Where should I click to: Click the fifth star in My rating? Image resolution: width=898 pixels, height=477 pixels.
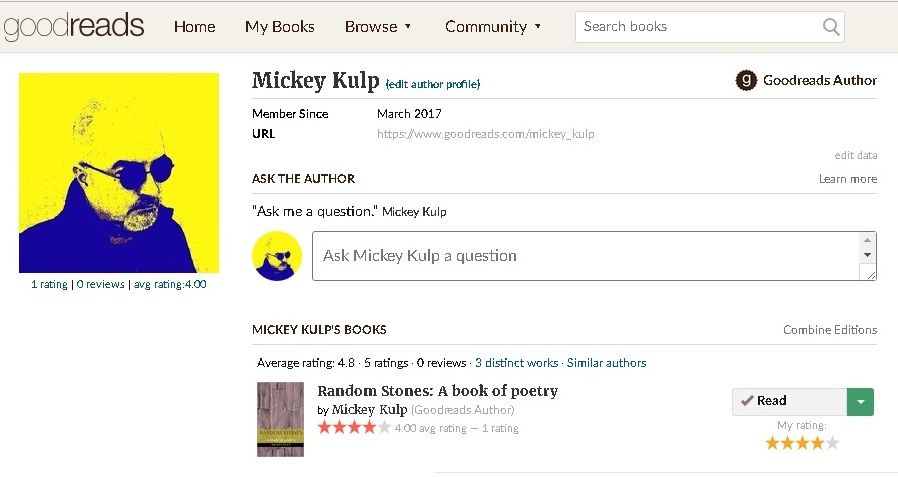click(832, 443)
